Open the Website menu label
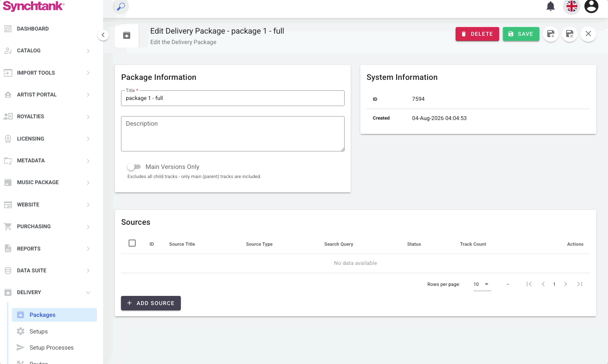The height and width of the screenshot is (364, 608). (x=28, y=205)
